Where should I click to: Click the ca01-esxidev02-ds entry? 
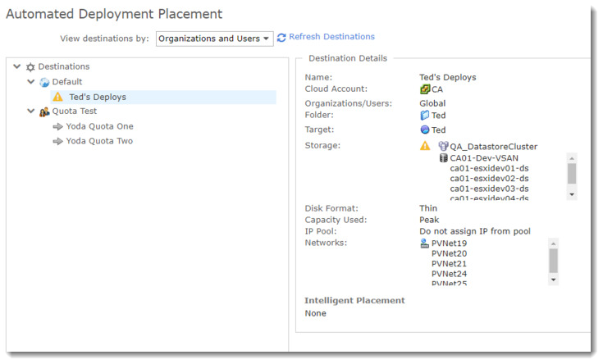(489, 179)
